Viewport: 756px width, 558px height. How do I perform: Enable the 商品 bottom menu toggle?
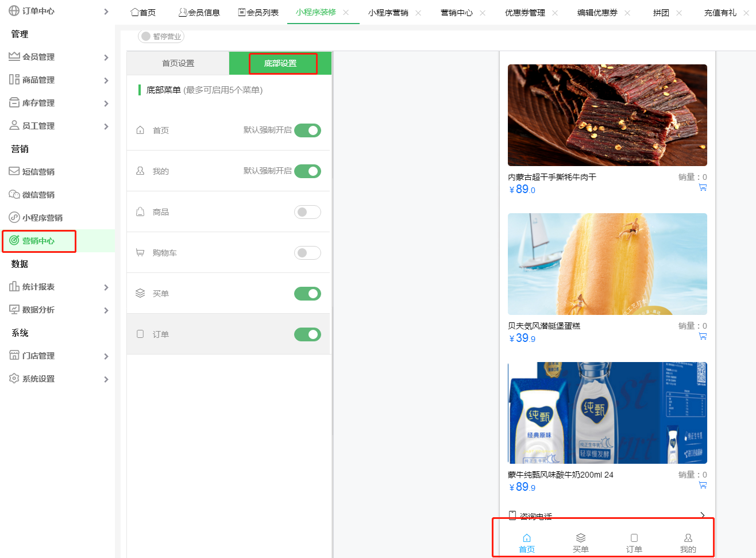(307, 211)
